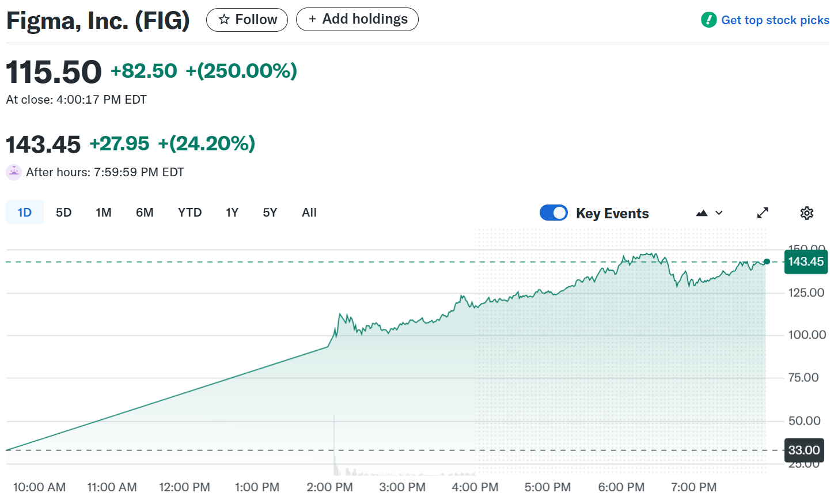The width and height of the screenshot is (834, 504).
Task: Click the closing price 115.50
Action: coord(54,73)
